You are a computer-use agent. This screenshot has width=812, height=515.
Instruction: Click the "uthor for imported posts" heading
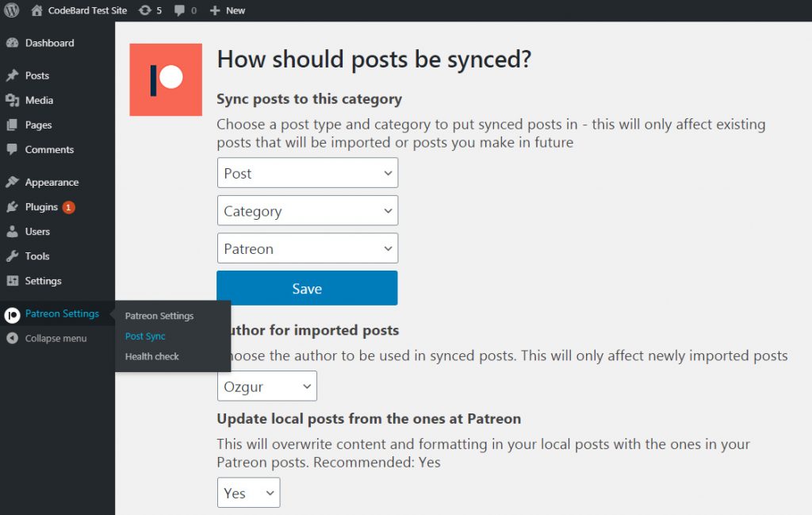tap(315, 330)
